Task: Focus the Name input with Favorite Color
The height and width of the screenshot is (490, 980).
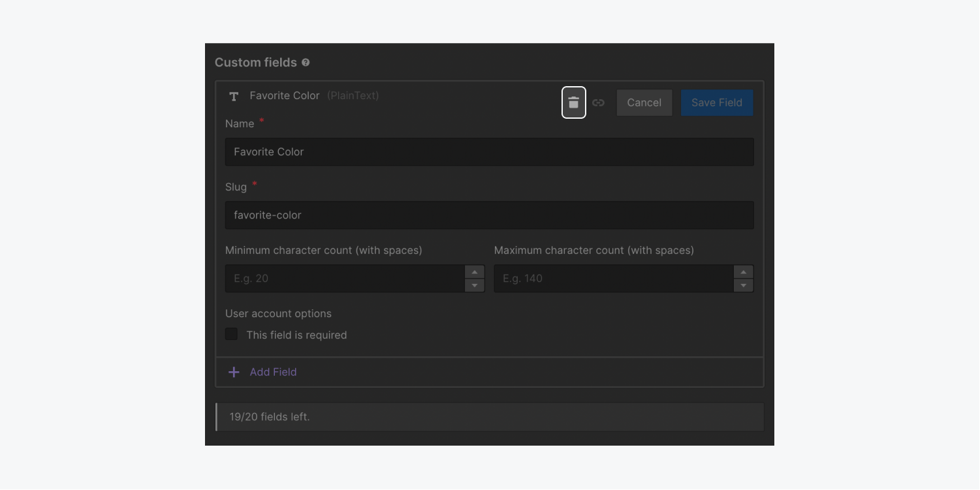Action: [490, 151]
